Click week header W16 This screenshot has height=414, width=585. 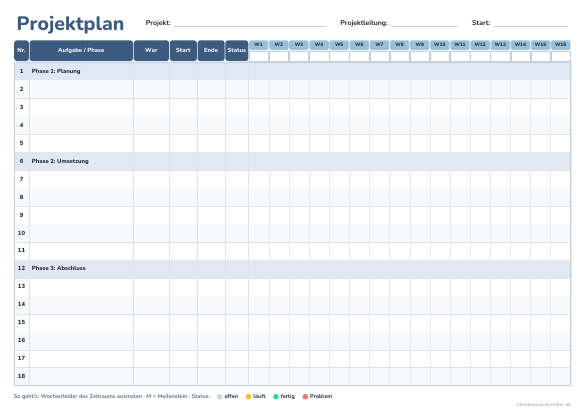pos(561,45)
